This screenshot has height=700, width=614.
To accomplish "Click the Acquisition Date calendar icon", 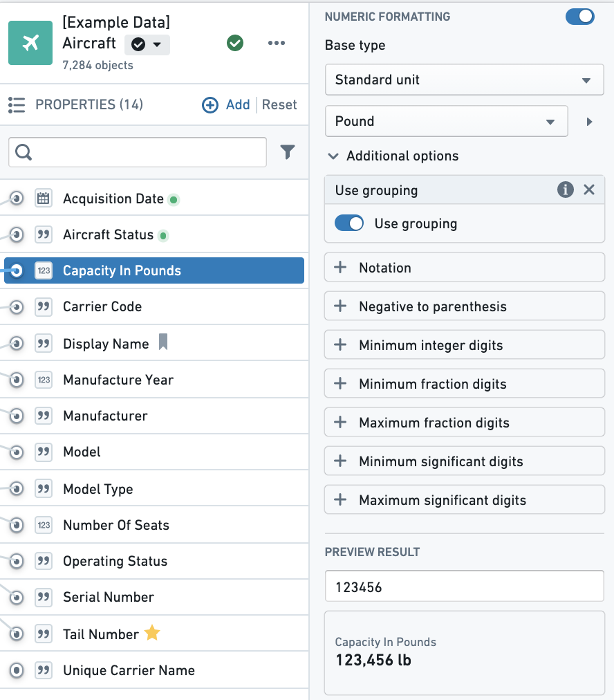I will (44, 199).
